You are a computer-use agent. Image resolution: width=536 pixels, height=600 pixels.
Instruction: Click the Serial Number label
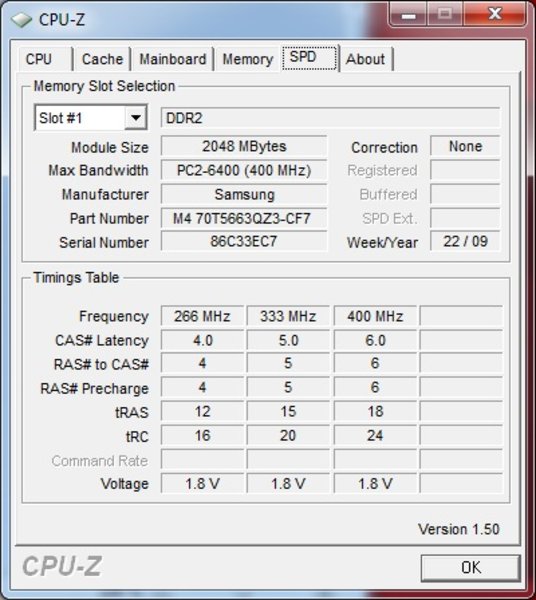[x=104, y=243]
